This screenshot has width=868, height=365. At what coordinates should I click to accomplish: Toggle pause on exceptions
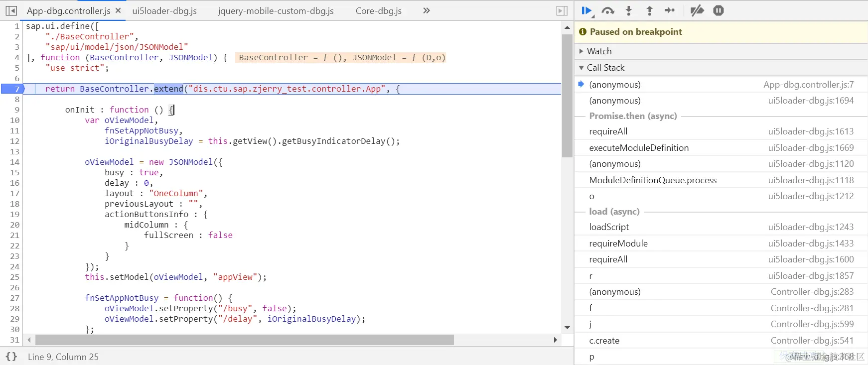coord(719,10)
